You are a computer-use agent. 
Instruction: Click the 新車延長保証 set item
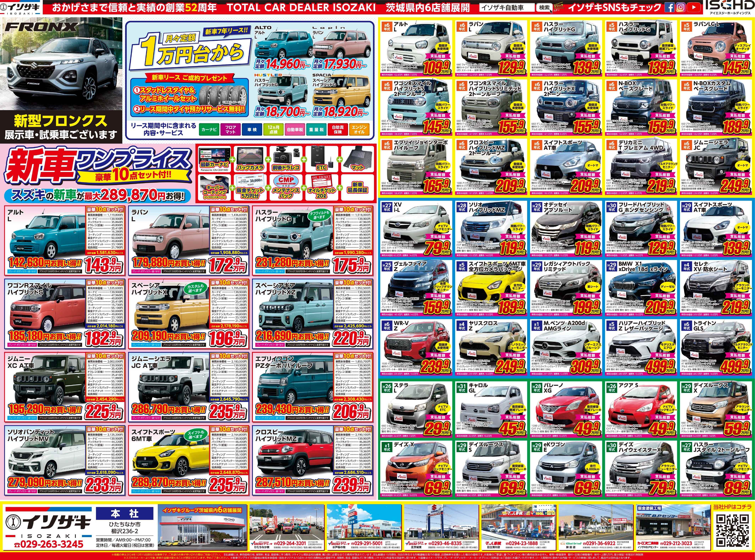tap(357, 187)
